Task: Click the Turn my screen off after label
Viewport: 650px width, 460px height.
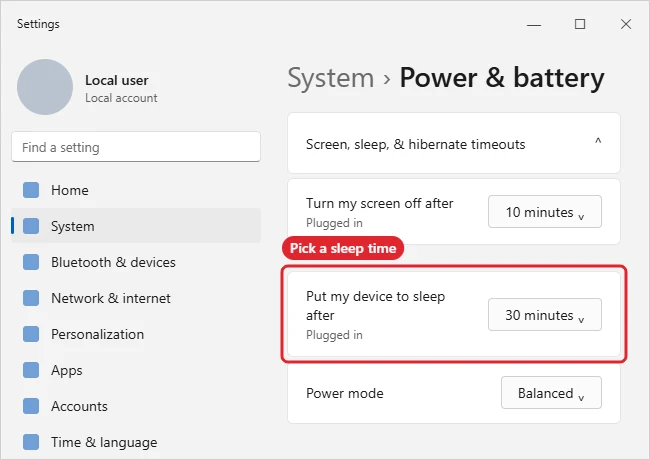Action: click(x=380, y=203)
